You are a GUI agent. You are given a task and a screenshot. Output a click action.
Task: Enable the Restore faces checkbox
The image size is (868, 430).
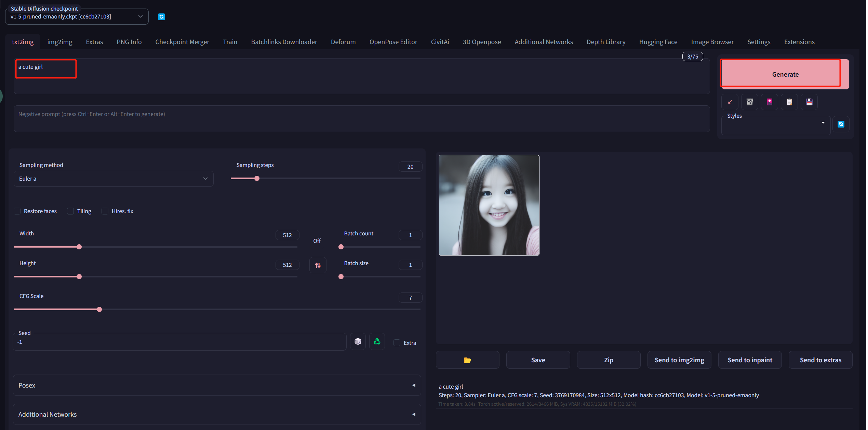tap(17, 211)
